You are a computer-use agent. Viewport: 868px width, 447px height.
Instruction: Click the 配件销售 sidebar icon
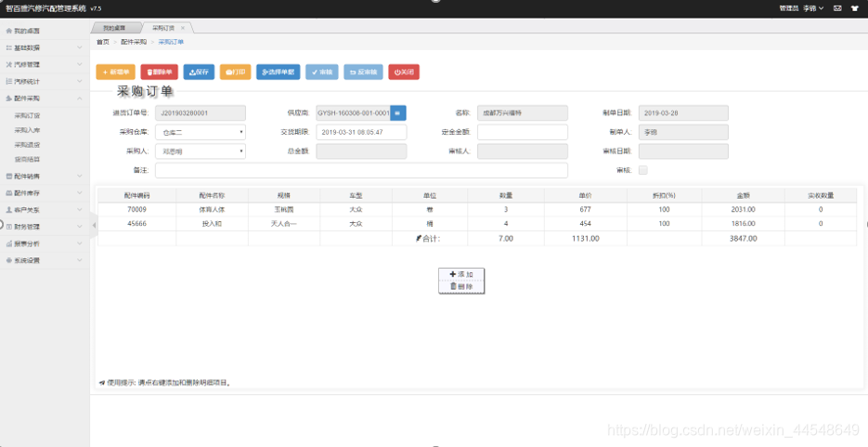click(8, 177)
